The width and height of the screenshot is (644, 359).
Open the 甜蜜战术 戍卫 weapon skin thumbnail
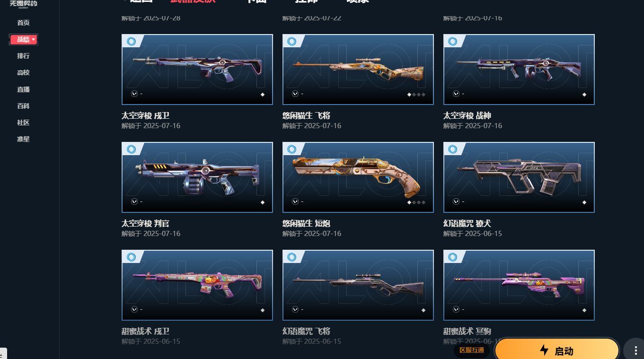pyautogui.click(x=197, y=285)
